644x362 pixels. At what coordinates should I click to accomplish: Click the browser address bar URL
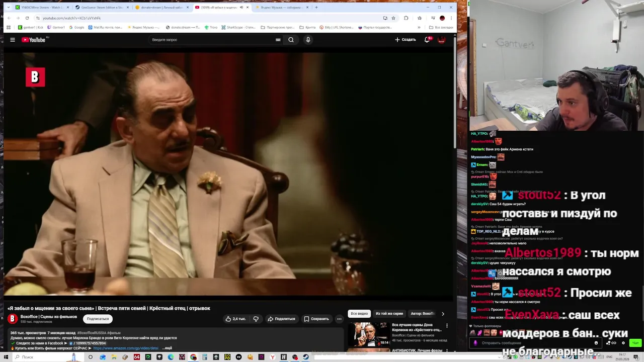71,18
